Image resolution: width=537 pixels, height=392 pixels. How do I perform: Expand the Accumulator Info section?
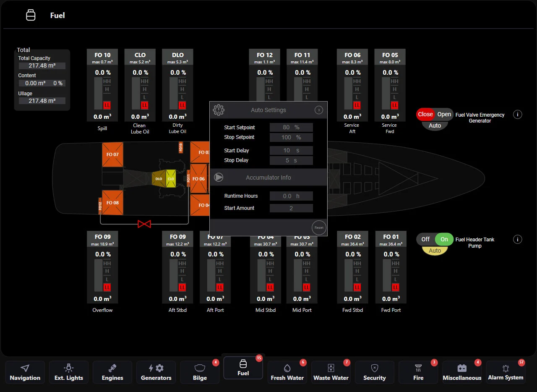point(219,177)
